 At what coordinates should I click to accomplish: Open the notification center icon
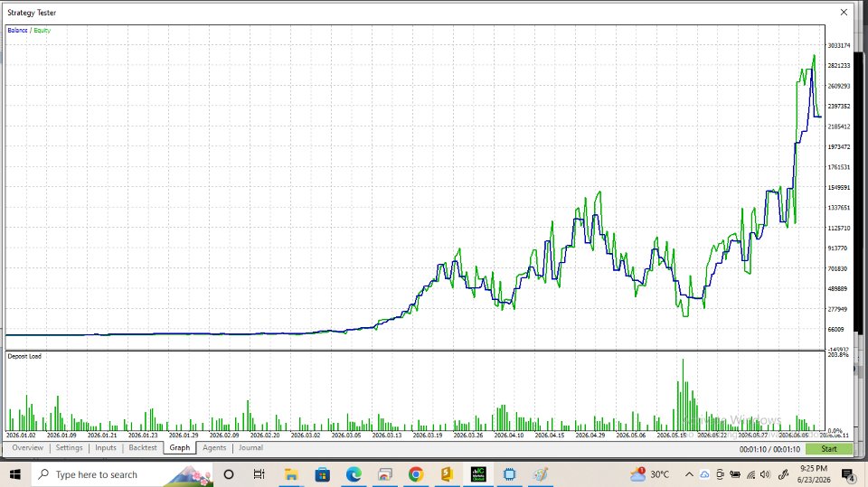[x=847, y=474]
